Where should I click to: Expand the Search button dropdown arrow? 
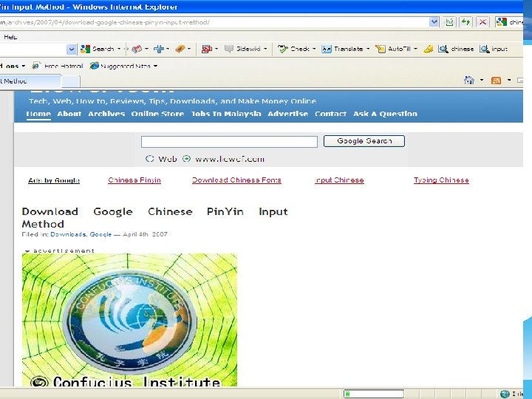pyautogui.click(x=119, y=50)
